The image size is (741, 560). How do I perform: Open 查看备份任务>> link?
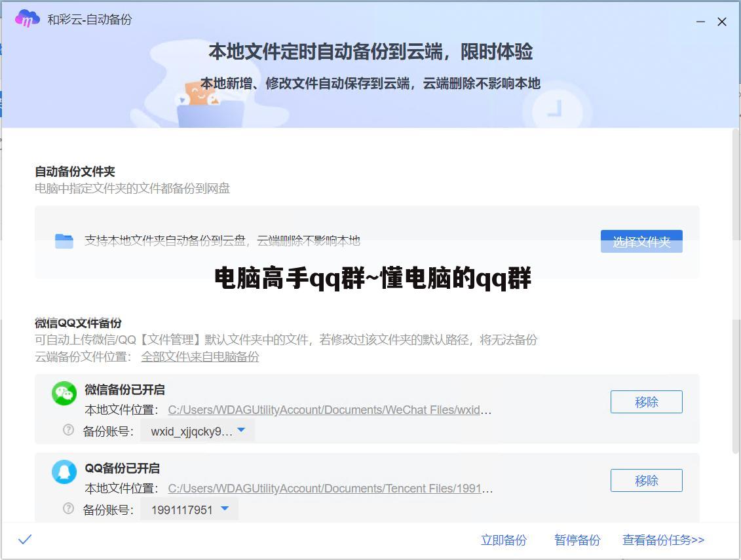coord(663,540)
